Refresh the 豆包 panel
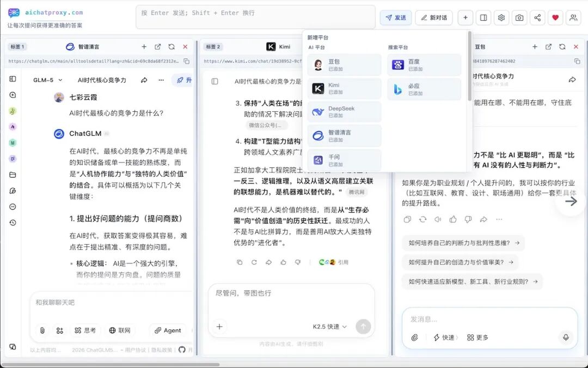 tap(562, 46)
